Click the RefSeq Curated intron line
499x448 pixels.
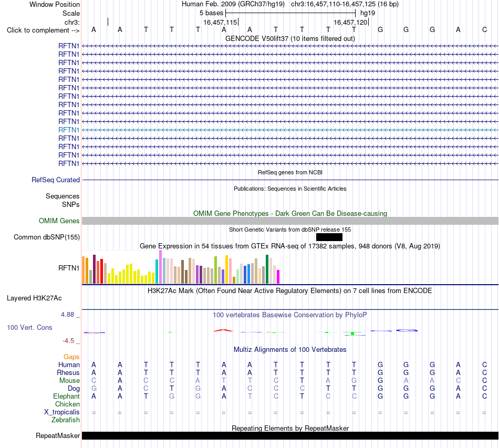(290, 180)
